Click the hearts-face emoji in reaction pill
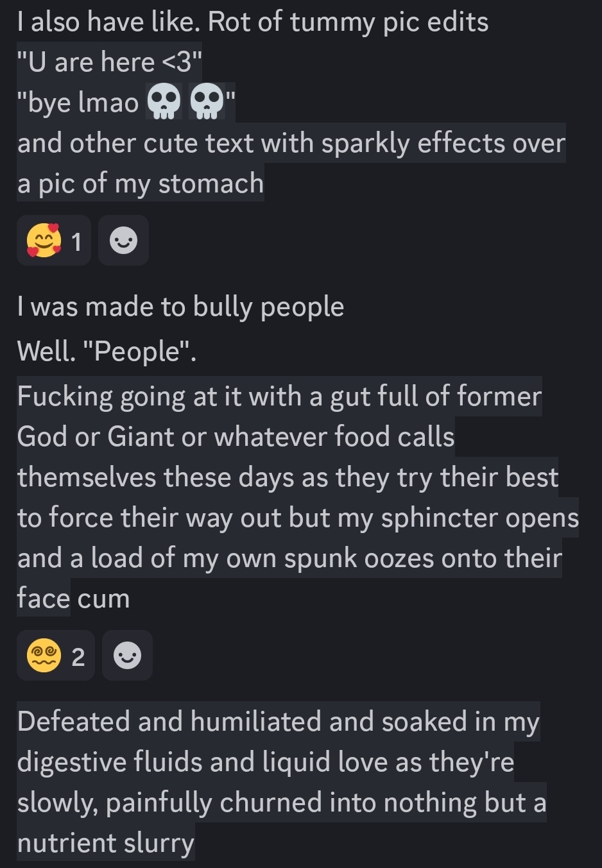Image resolution: width=602 pixels, height=868 pixels. click(43, 241)
